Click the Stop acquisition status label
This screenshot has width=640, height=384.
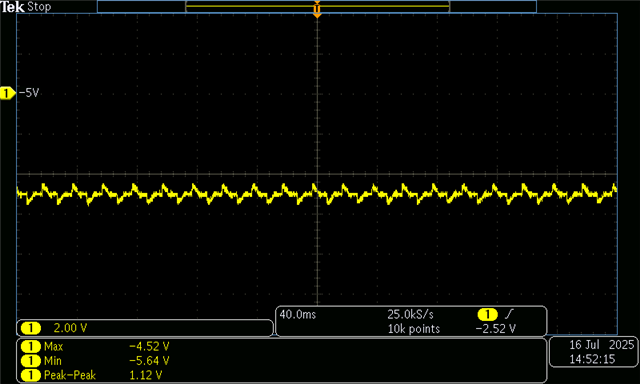tap(39, 7)
